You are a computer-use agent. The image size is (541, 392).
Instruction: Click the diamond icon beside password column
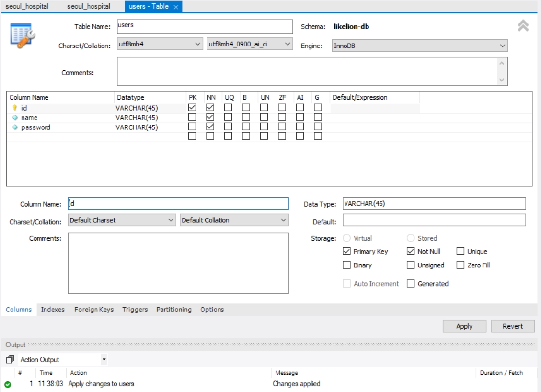(x=15, y=127)
